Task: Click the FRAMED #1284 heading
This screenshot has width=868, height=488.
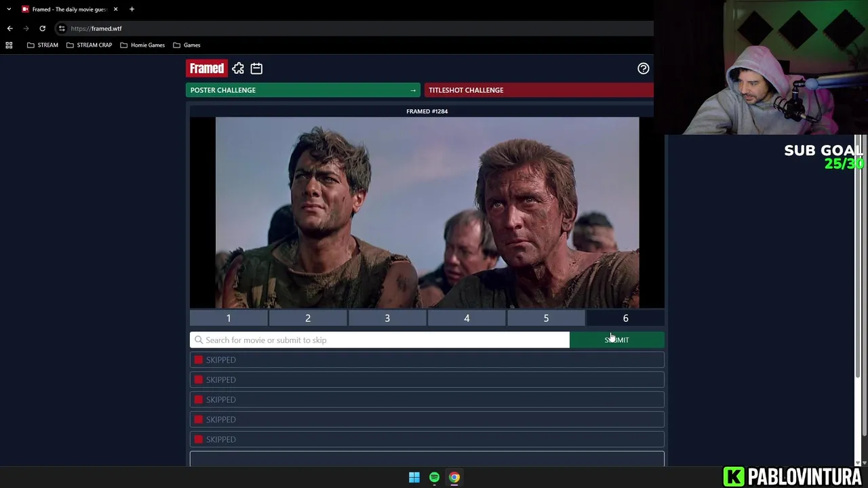Action: 427,111
